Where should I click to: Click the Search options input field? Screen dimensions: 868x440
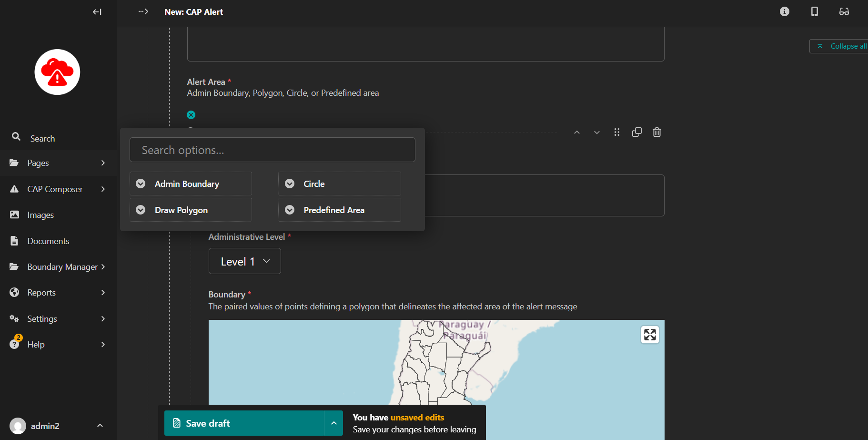[272, 150]
